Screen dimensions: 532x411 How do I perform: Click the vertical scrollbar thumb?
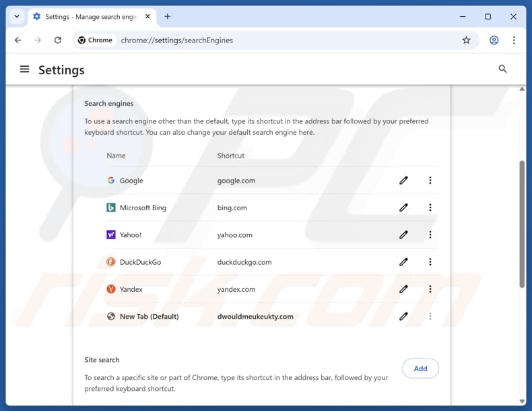tap(522, 224)
